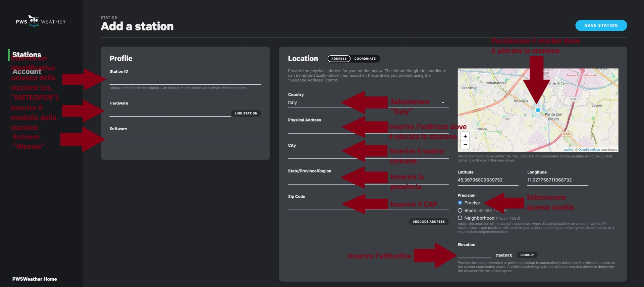The image size is (644, 287).
Task: Click the Zip Code input field
Action: (x=368, y=205)
